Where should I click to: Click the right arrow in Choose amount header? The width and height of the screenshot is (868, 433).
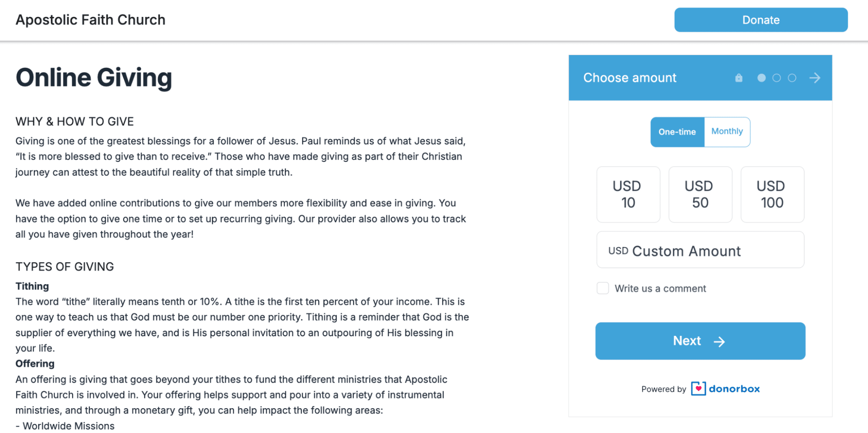coord(815,78)
